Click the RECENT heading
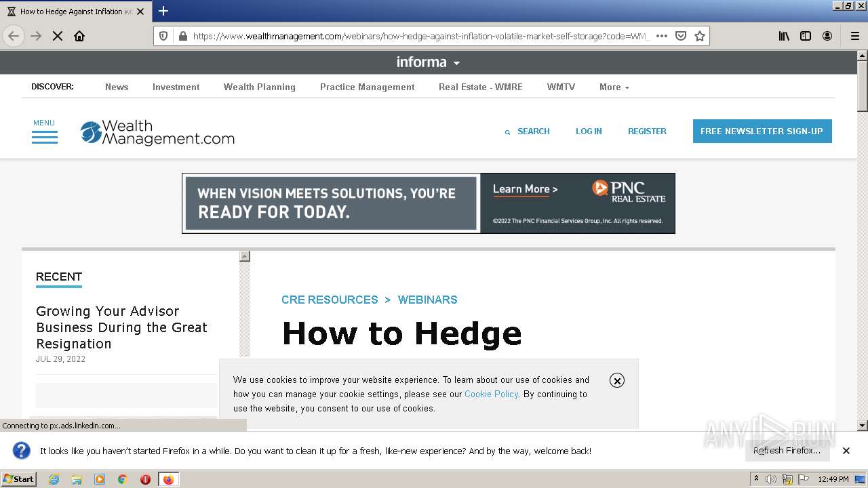This screenshot has height=488, width=868. [x=59, y=277]
